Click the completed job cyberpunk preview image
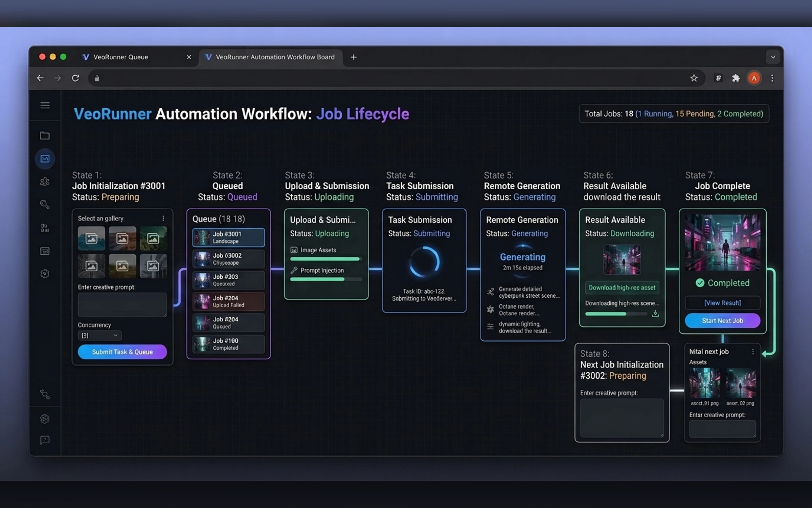The height and width of the screenshot is (508, 812). tap(722, 242)
